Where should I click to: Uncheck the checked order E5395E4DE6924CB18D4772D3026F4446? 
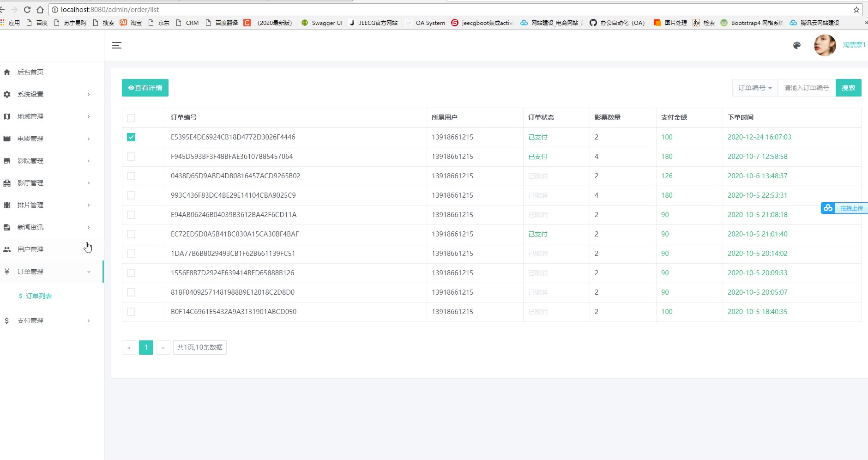[x=131, y=137]
